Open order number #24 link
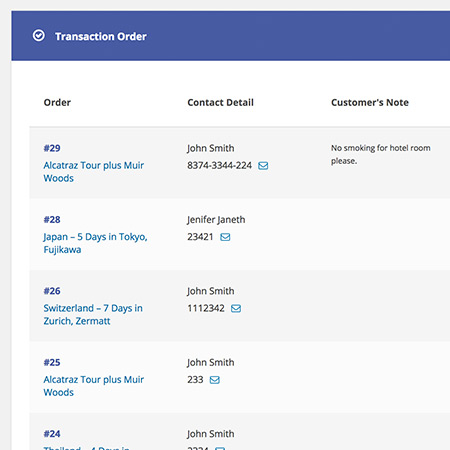The width and height of the screenshot is (450, 450). (x=52, y=433)
